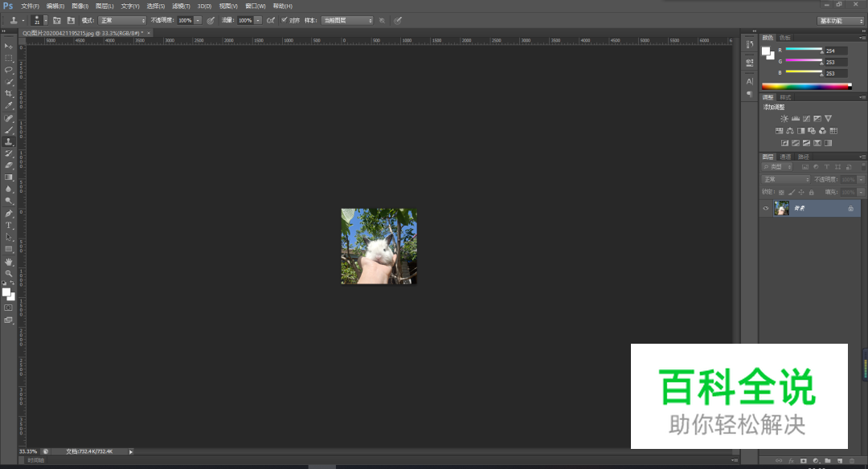Hide the Background layer with eye icon
Image resolution: width=868 pixels, height=469 pixels.
click(766, 209)
